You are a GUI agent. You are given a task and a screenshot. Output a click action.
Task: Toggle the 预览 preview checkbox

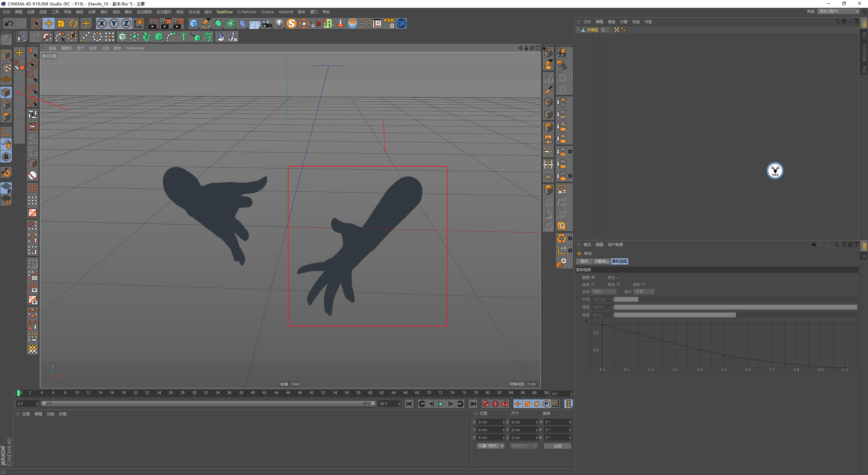(x=618, y=277)
